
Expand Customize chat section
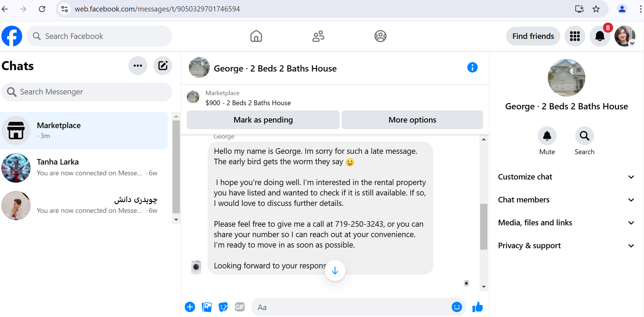coord(566,177)
